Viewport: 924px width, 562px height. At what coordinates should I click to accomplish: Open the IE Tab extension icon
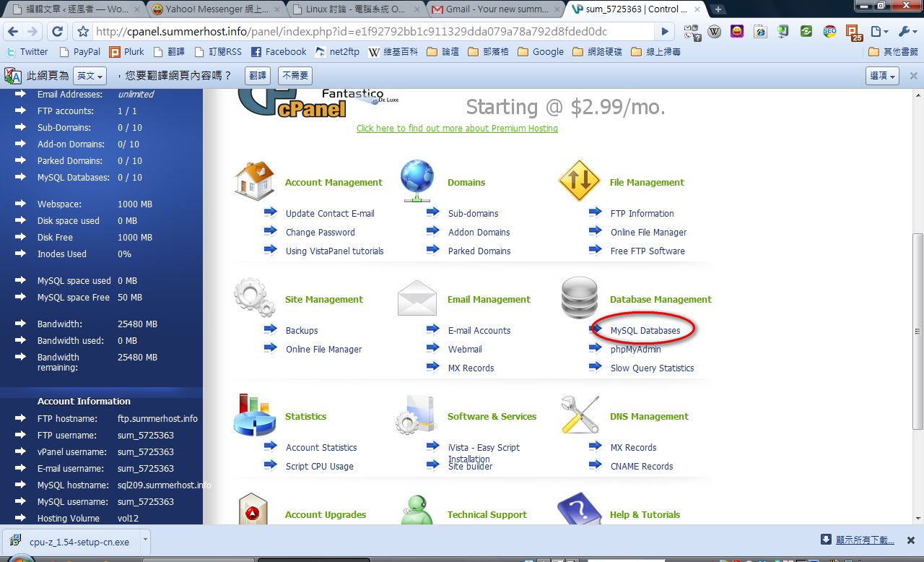click(760, 32)
